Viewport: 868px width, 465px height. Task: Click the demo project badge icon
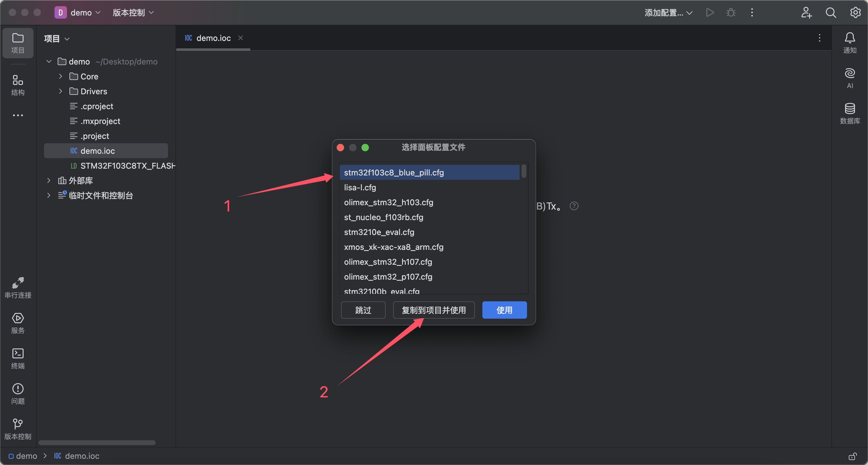(x=61, y=13)
